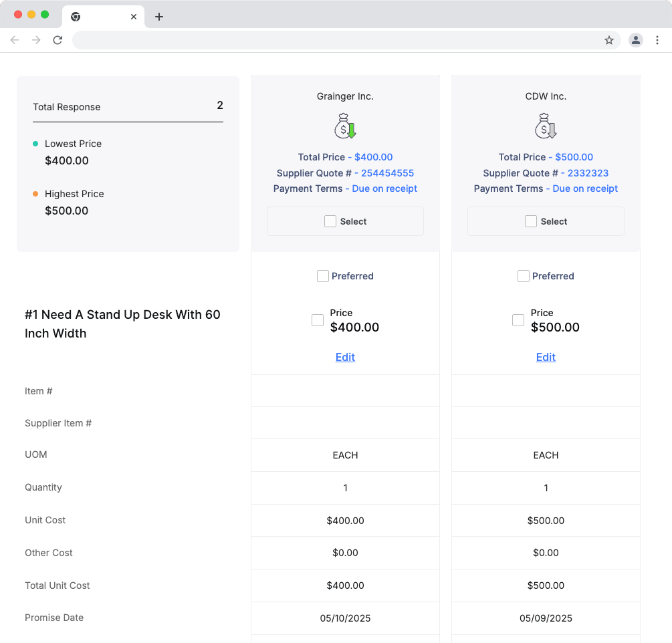Tick the Select checkbox for Grainger Inc.
The width and height of the screenshot is (672, 643).
(x=330, y=221)
